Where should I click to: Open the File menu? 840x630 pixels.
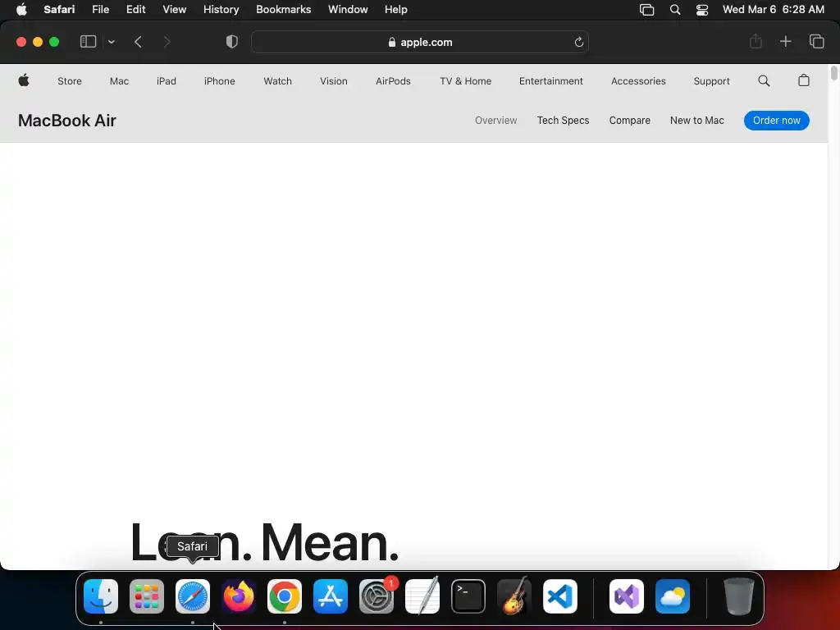[101, 10]
